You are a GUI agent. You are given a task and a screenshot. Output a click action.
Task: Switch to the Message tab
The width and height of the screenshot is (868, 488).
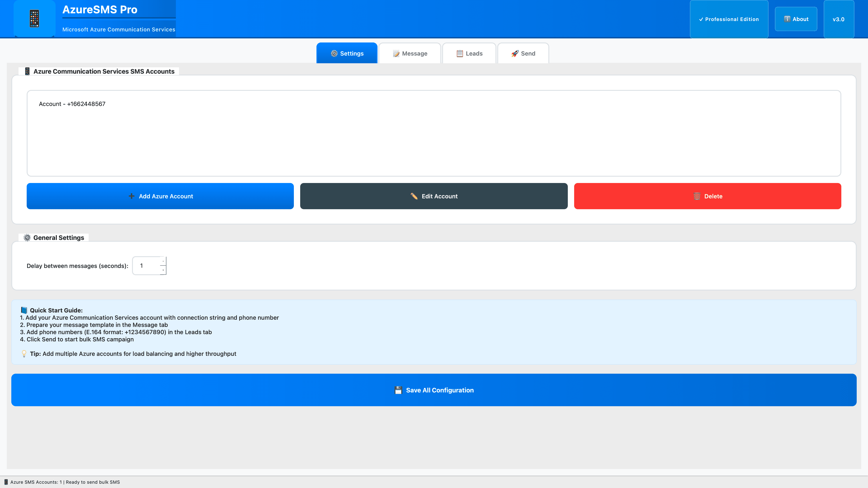[x=410, y=53]
